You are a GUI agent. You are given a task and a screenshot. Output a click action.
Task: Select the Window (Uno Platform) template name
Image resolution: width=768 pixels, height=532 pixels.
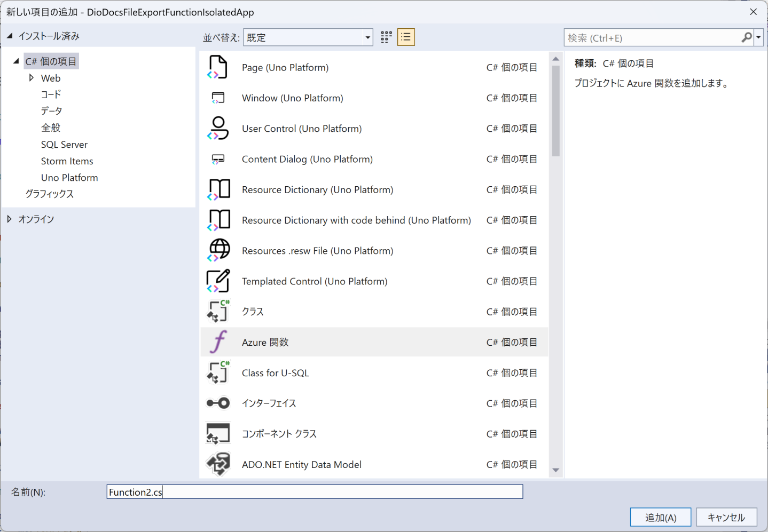point(293,98)
